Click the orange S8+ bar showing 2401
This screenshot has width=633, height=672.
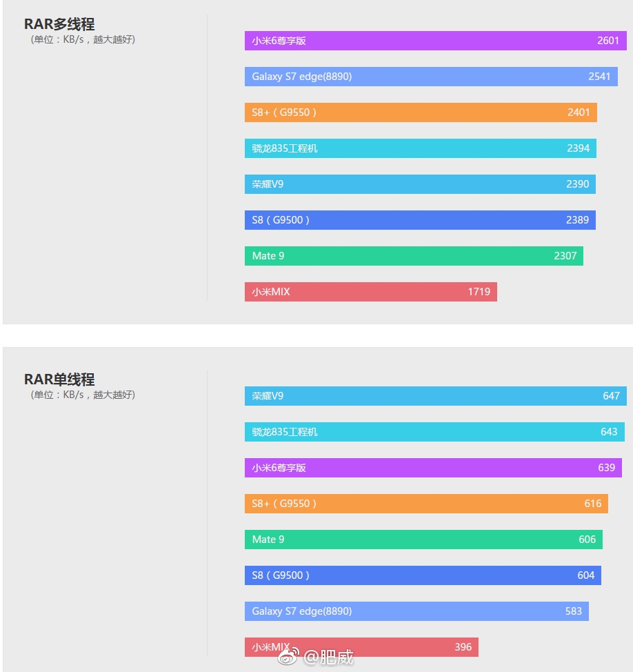pyautogui.click(x=421, y=112)
